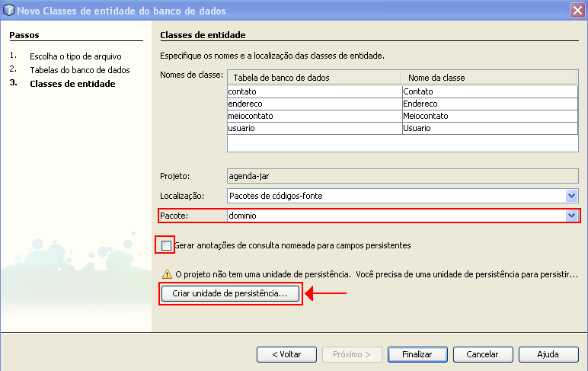Click the Nome da classe column header
This screenshot has width=588, height=371.
pos(489,78)
